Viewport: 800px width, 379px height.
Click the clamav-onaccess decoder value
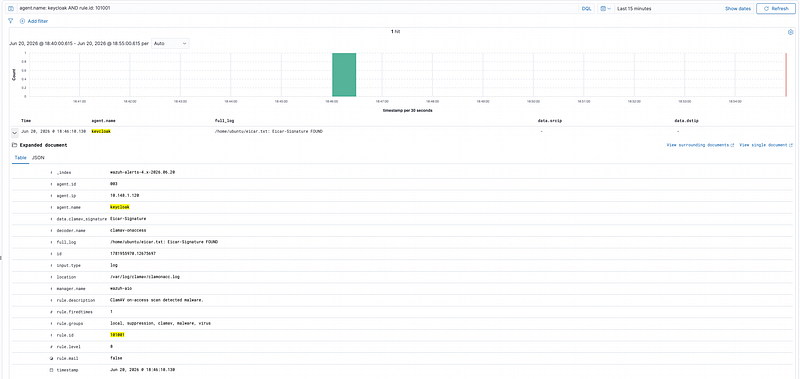[x=128, y=231]
